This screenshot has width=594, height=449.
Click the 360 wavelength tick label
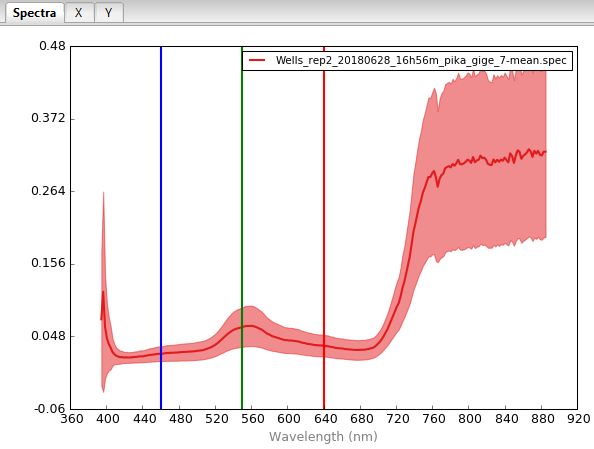[x=72, y=419]
